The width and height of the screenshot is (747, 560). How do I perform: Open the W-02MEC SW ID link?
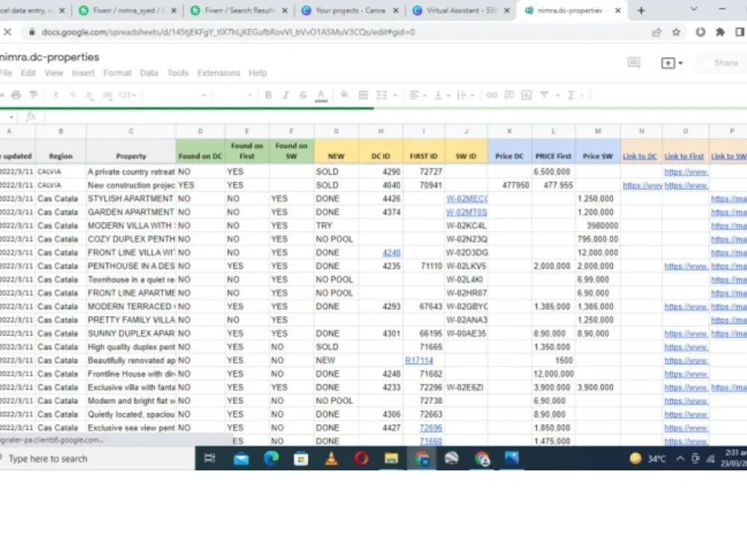466,199
